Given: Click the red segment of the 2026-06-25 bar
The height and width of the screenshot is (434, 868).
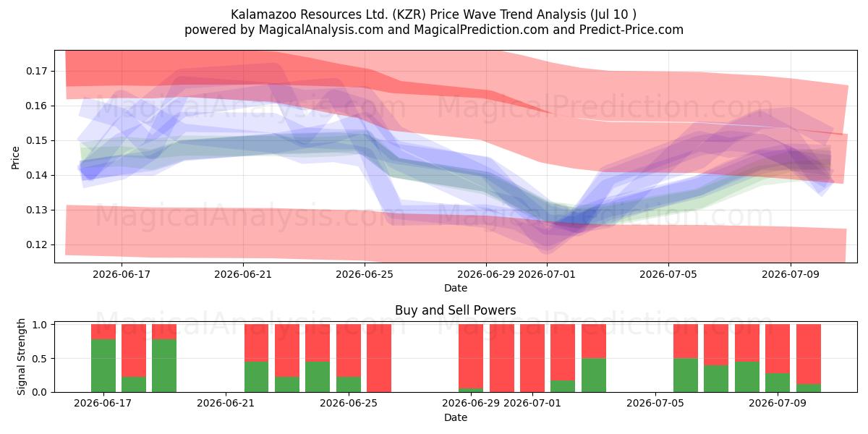Looking at the screenshot, I should pos(349,350).
